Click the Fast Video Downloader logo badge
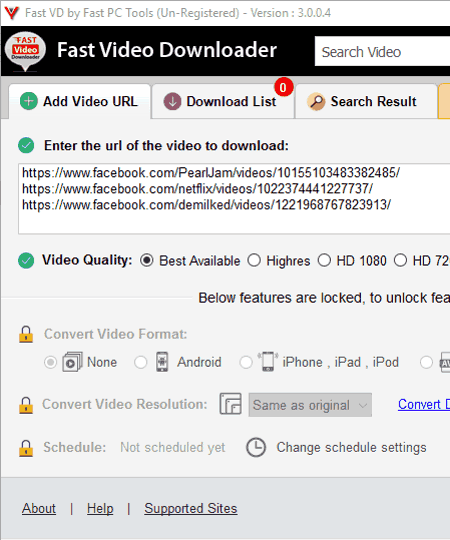 click(x=25, y=51)
